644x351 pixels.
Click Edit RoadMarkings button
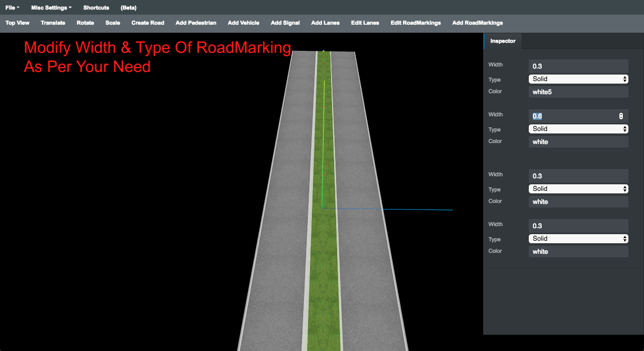point(416,23)
